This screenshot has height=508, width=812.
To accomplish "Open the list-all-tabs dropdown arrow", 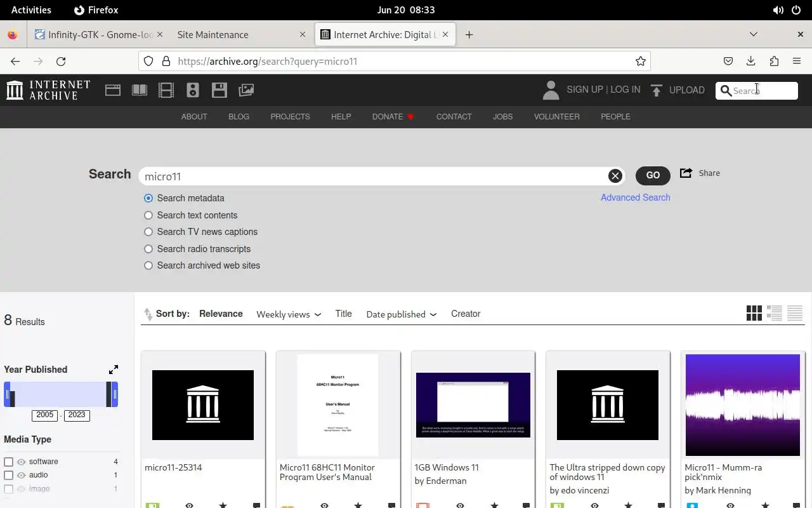I will pos(754,34).
